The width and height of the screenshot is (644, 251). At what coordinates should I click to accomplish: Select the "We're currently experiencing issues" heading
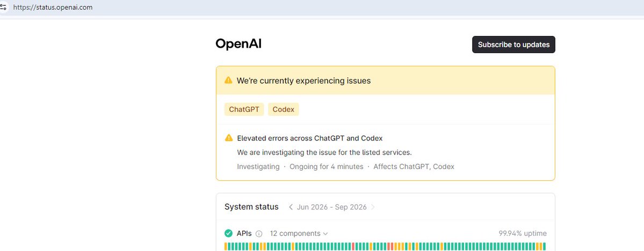[303, 81]
